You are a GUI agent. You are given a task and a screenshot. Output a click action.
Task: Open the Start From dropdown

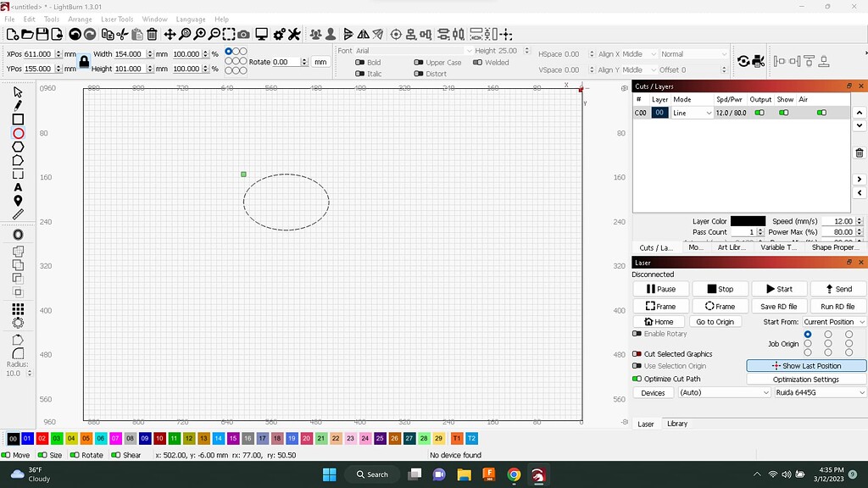(x=834, y=321)
